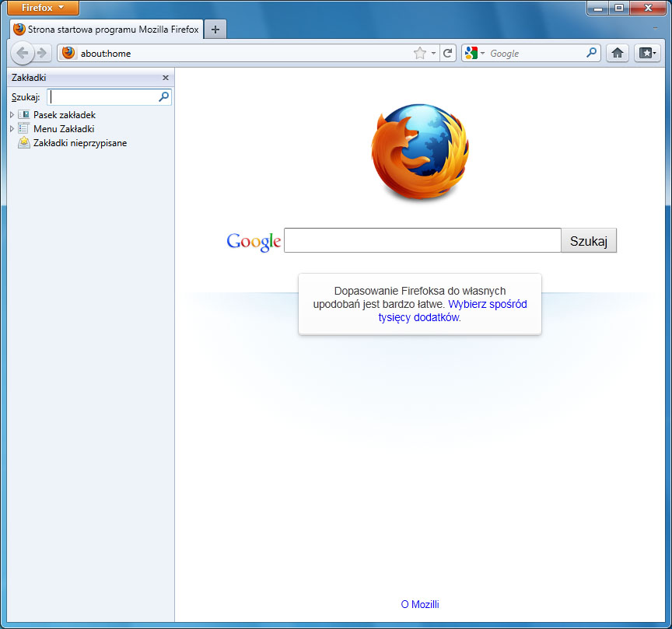Open the bookmarks toolbar button
The width and height of the screenshot is (672, 629).
pos(647,53)
